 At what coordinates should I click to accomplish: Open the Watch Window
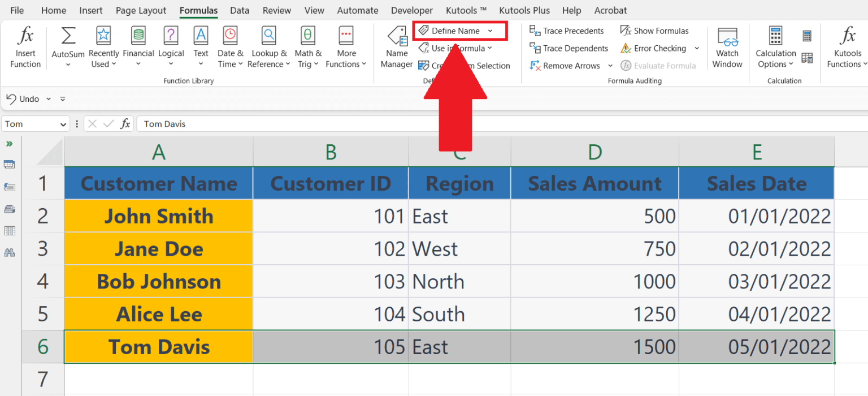pos(727,46)
